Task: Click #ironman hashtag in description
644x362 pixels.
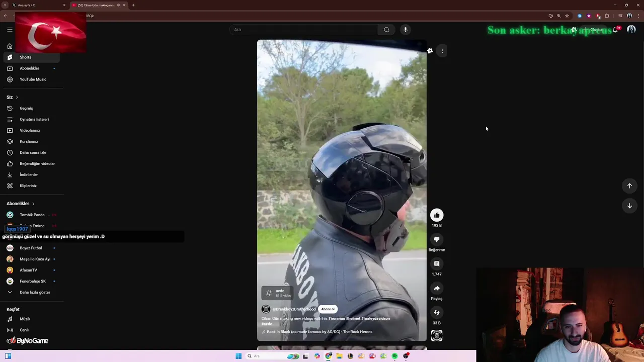Action: pos(337,318)
